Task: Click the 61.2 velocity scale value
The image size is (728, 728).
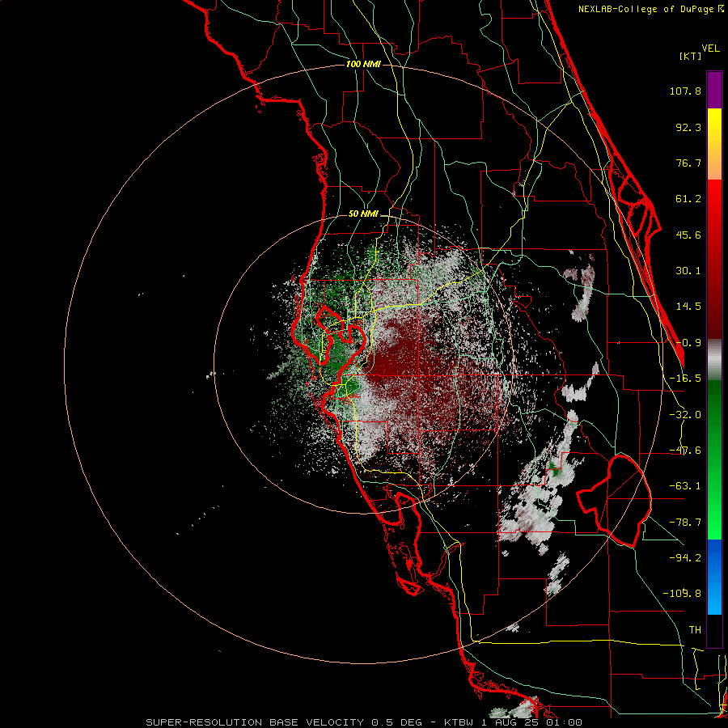Action: pos(688,199)
